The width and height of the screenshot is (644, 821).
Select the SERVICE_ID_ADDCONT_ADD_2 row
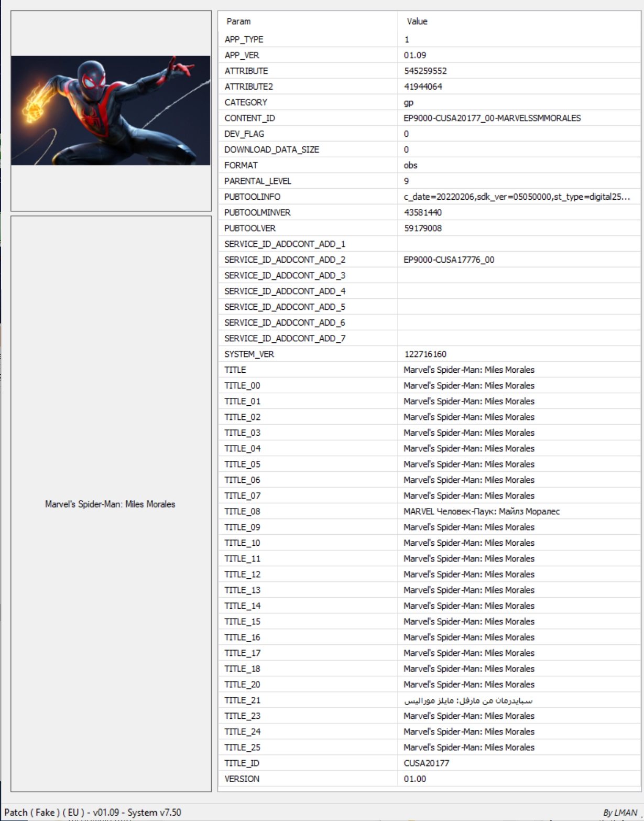(285, 260)
